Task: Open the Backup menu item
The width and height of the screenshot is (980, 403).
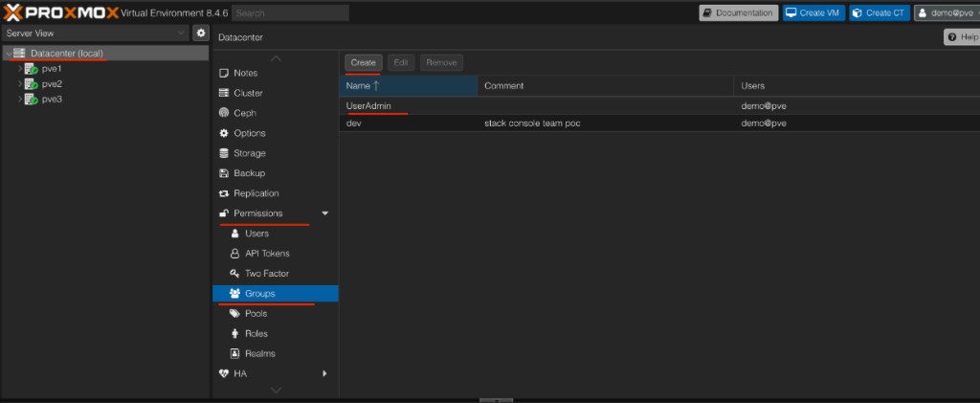Action: pyautogui.click(x=275, y=173)
